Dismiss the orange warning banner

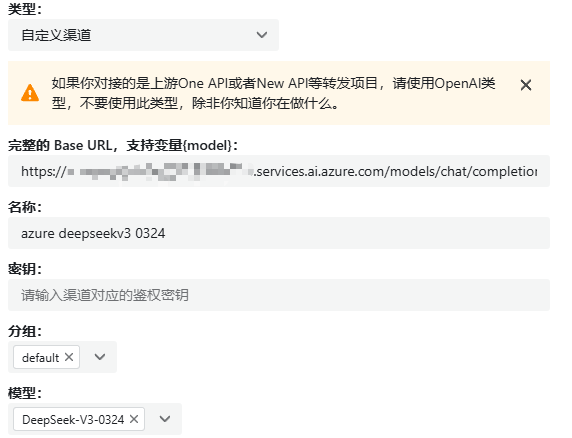526,85
